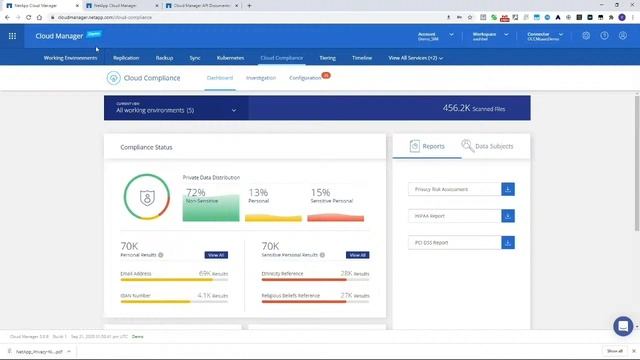
Task: Switch to Dashboard sub-tab
Action: 220,78
